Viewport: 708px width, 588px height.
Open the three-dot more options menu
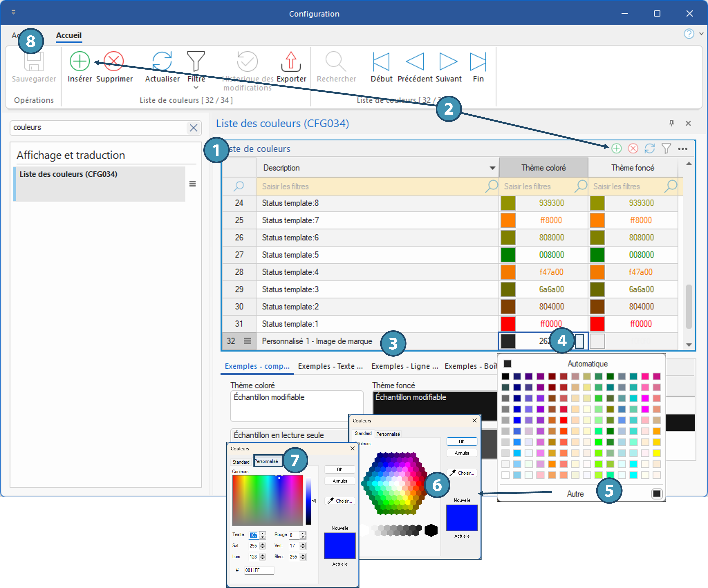point(683,149)
